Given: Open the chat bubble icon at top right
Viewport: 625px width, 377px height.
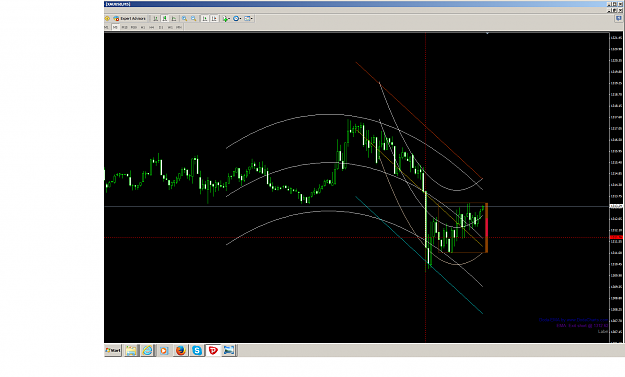Looking at the screenshot, I should coord(619,18).
